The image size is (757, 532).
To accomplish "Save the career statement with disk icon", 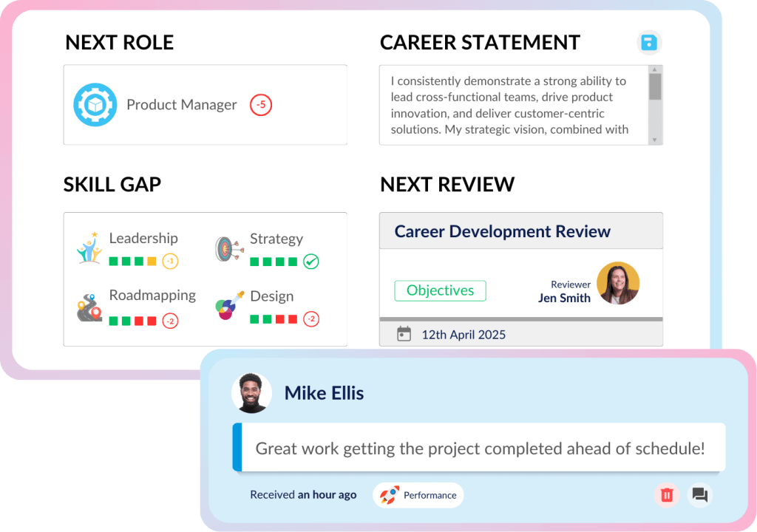I will [x=649, y=42].
